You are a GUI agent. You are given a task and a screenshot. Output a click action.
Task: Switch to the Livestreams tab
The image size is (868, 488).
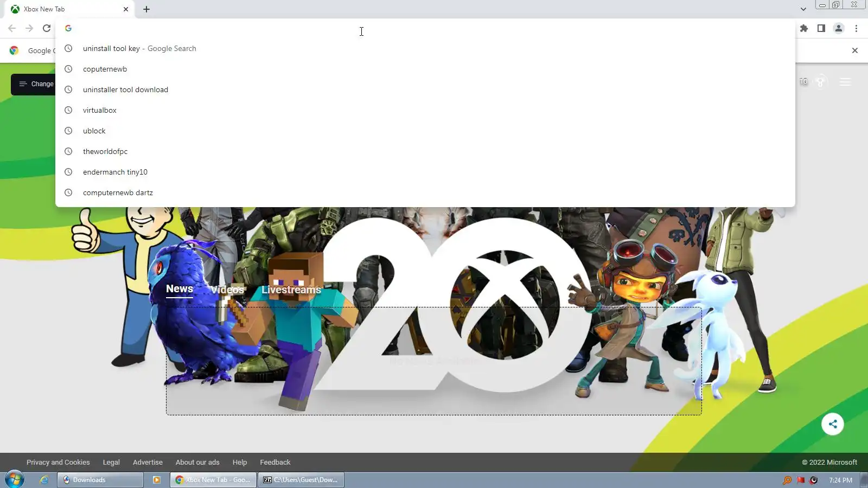(291, 290)
